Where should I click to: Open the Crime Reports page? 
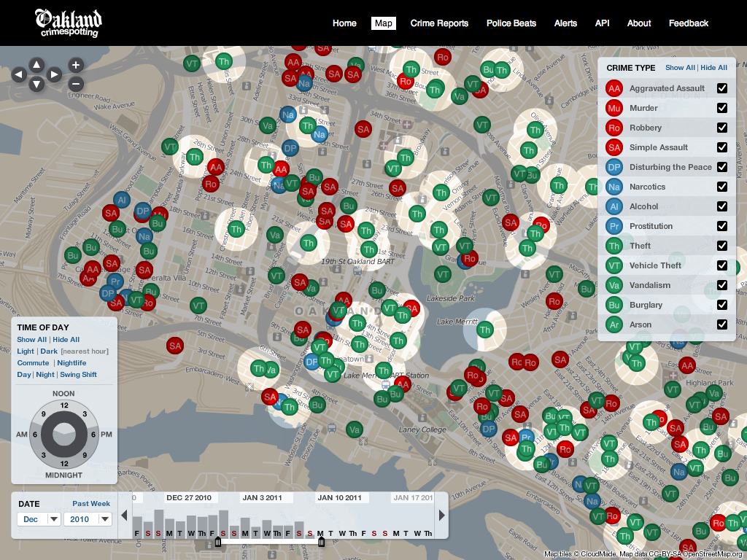click(439, 23)
